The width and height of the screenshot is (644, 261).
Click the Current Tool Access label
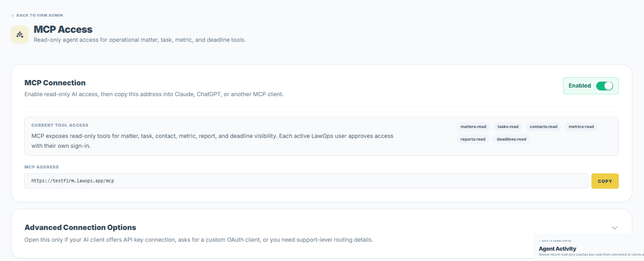pyautogui.click(x=60, y=125)
